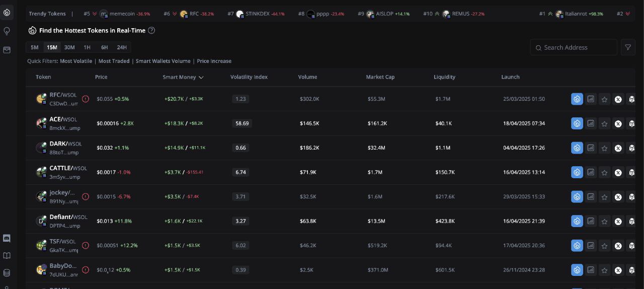Toggle the star for TSF token
The height and width of the screenshot is (289, 644).
604,246
